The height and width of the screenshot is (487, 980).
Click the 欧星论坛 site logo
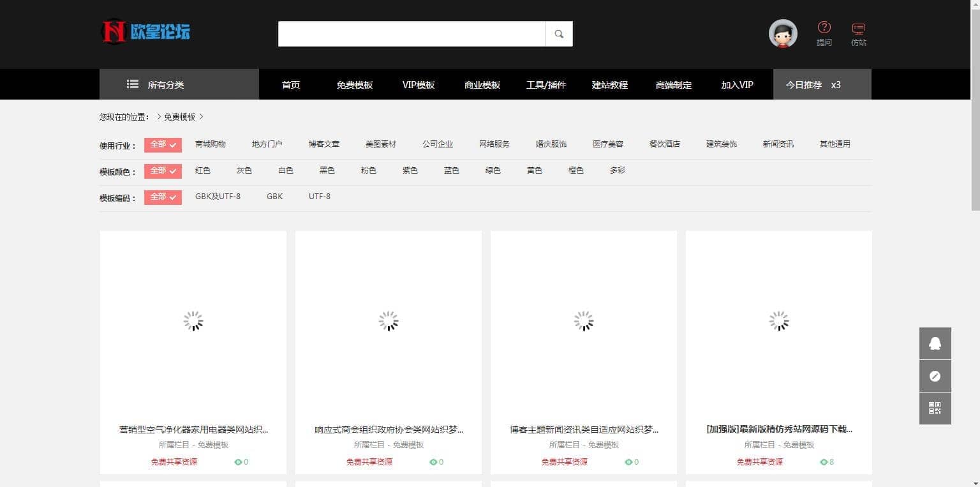(145, 31)
